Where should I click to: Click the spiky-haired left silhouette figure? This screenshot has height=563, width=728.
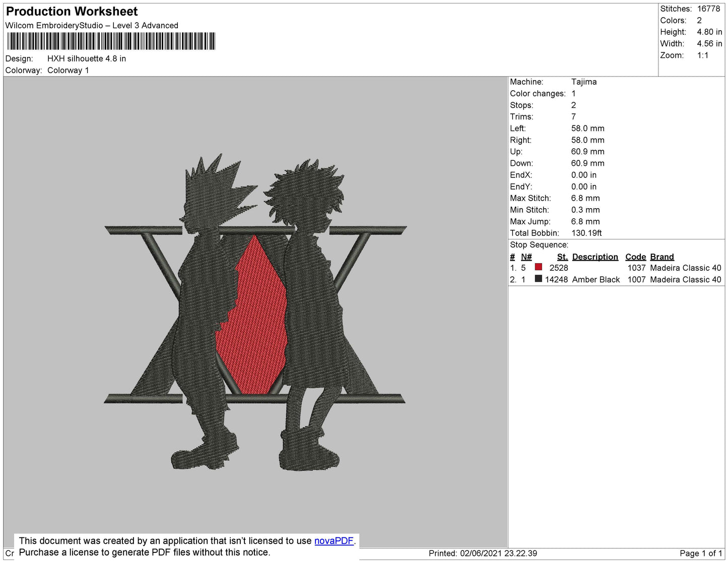click(202, 302)
